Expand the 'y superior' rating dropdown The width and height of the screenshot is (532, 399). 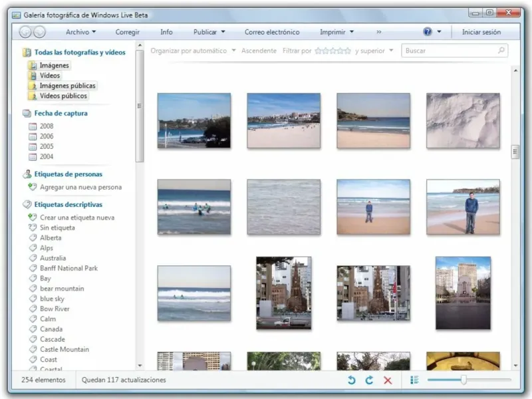point(374,51)
